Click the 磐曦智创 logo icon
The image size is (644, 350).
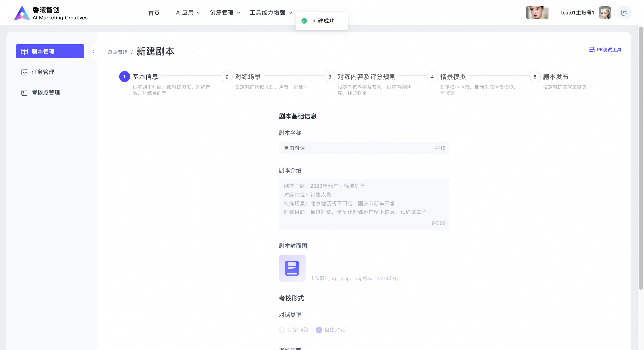pos(22,13)
